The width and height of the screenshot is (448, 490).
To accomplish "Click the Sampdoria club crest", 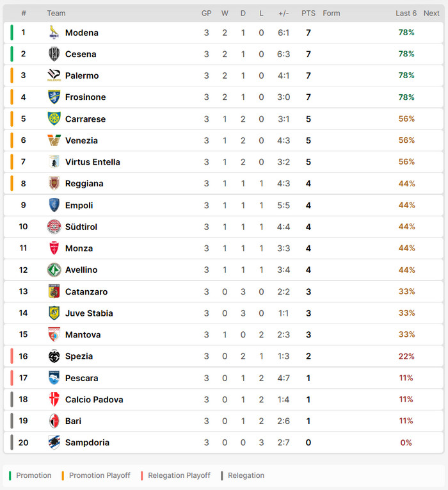I will pyautogui.click(x=54, y=442).
